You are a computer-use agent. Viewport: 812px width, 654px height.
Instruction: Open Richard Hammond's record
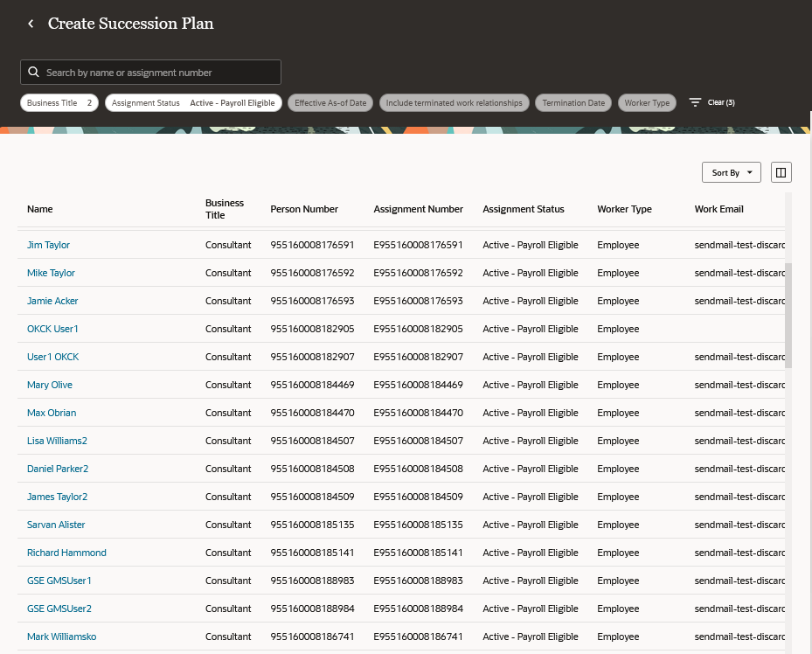(x=66, y=553)
